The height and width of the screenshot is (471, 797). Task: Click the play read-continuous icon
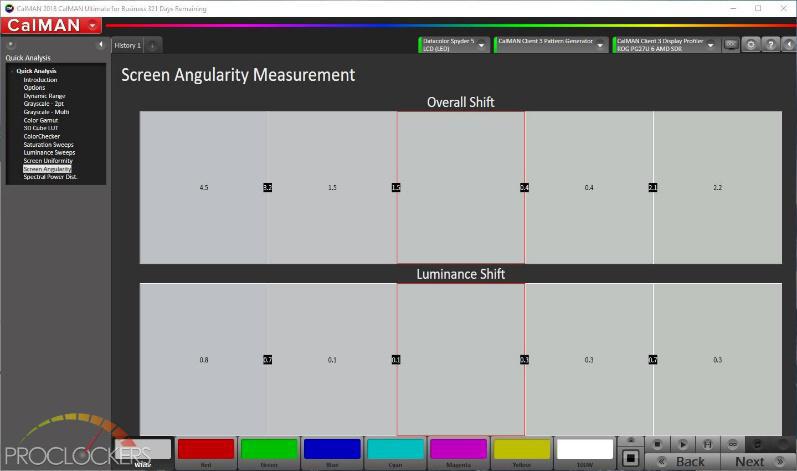[x=682, y=444]
